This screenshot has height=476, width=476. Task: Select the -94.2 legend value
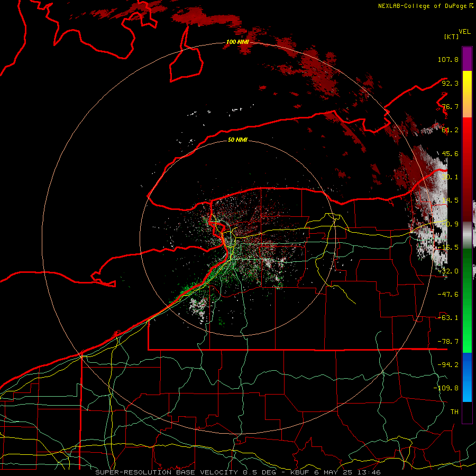coord(448,365)
